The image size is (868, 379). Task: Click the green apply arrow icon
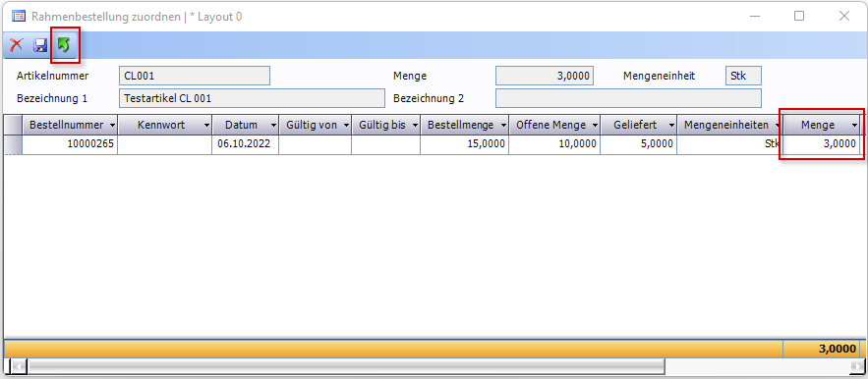pyautogui.click(x=64, y=45)
